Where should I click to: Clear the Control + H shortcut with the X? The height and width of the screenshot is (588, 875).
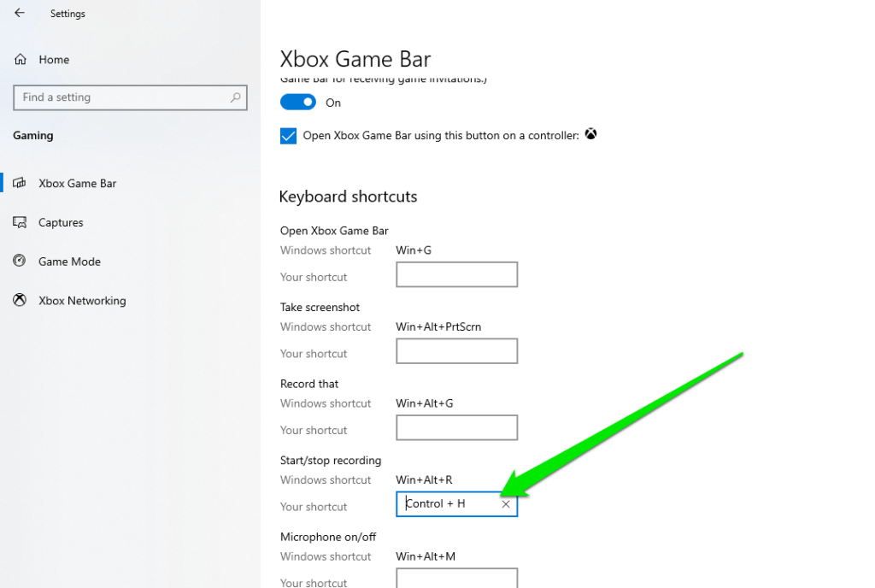pyautogui.click(x=506, y=504)
